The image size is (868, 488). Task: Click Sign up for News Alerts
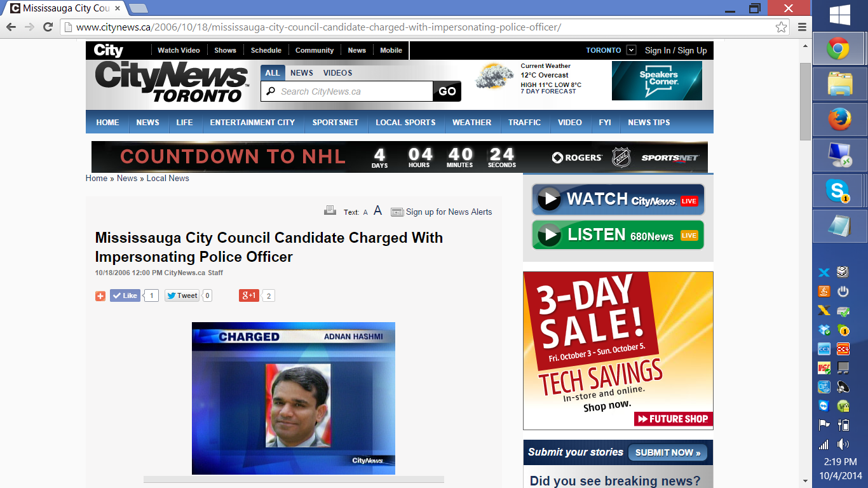coord(449,212)
